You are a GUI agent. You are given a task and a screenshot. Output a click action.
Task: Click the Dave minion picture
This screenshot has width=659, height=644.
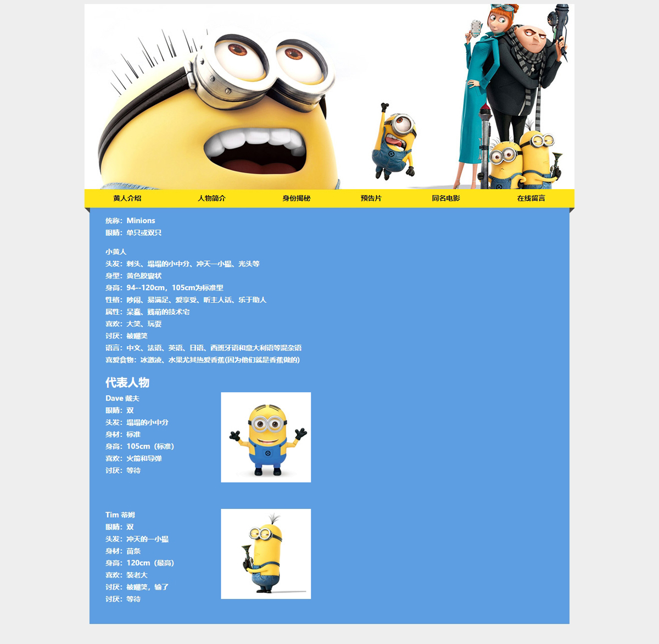(266, 437)
